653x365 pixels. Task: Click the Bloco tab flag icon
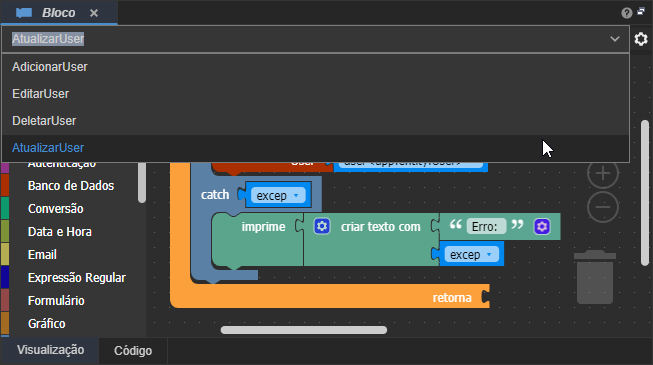coord(24,13)
